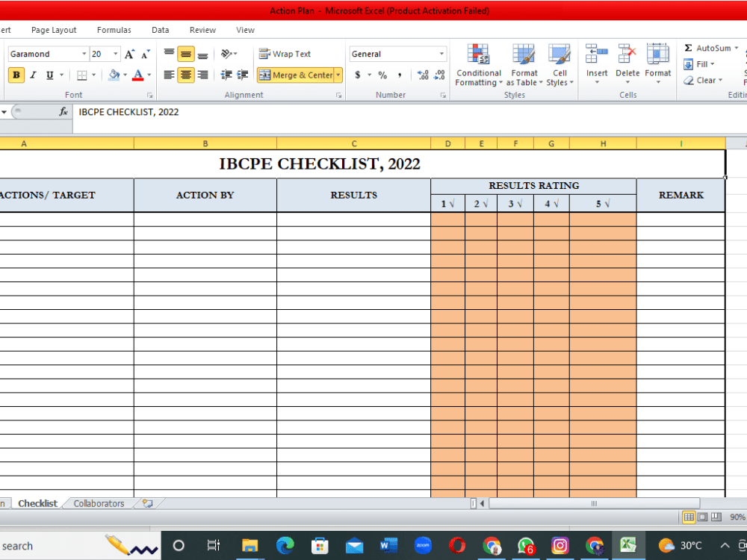Open Word from taskbar
Image resolution: width=747 pixels, height=560 pixels.
pos(388,545)
